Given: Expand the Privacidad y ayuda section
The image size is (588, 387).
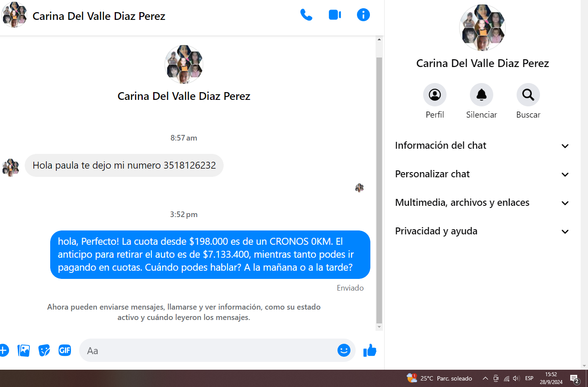Looking at the screenshot, I should tap(482, 231).
